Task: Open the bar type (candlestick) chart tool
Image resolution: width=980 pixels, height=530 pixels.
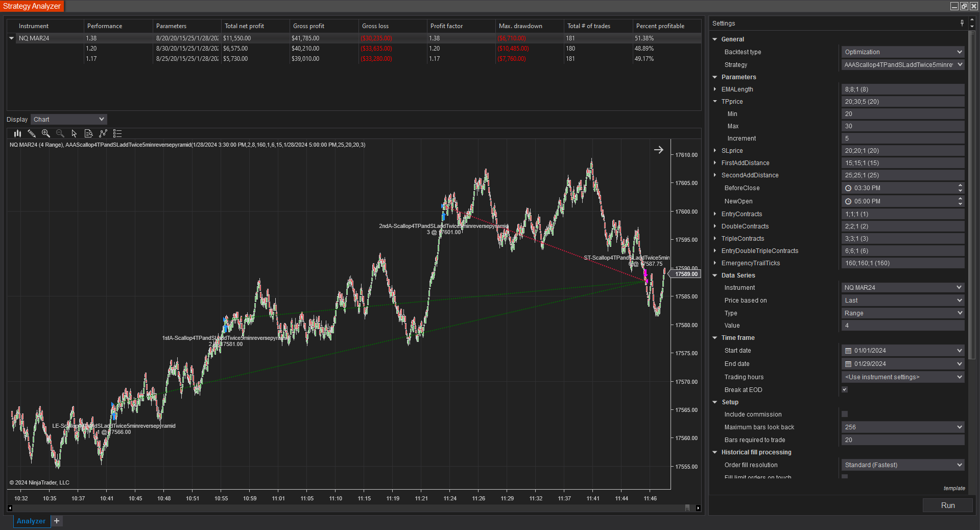Action: click(x=17, y=133)
